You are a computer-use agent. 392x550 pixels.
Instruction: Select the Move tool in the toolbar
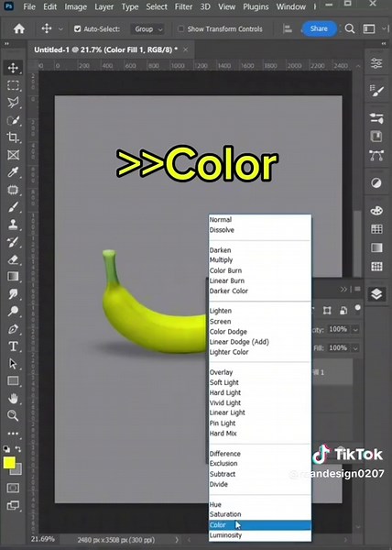(x=13, y=68)
